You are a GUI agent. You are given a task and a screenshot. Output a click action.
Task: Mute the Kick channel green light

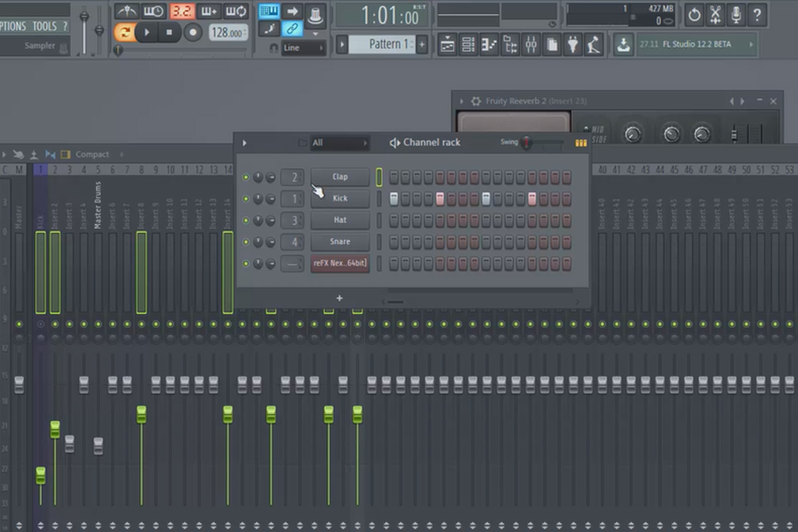[246, 199]
